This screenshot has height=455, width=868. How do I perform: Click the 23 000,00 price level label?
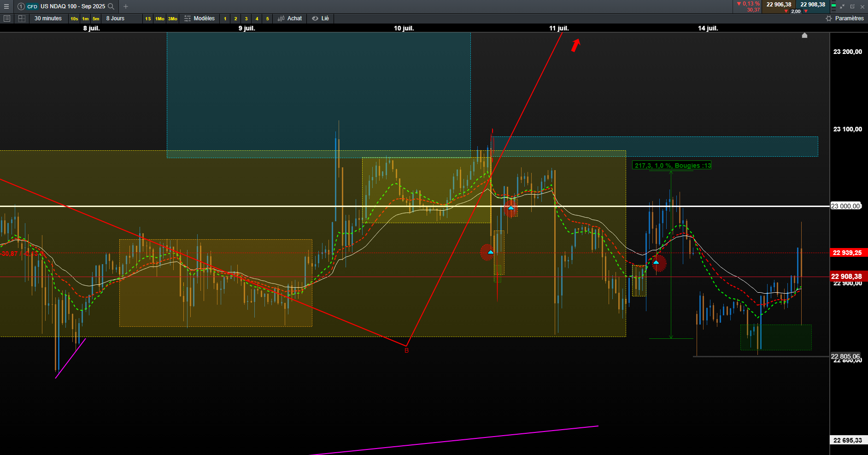click(x=845, y=206)
